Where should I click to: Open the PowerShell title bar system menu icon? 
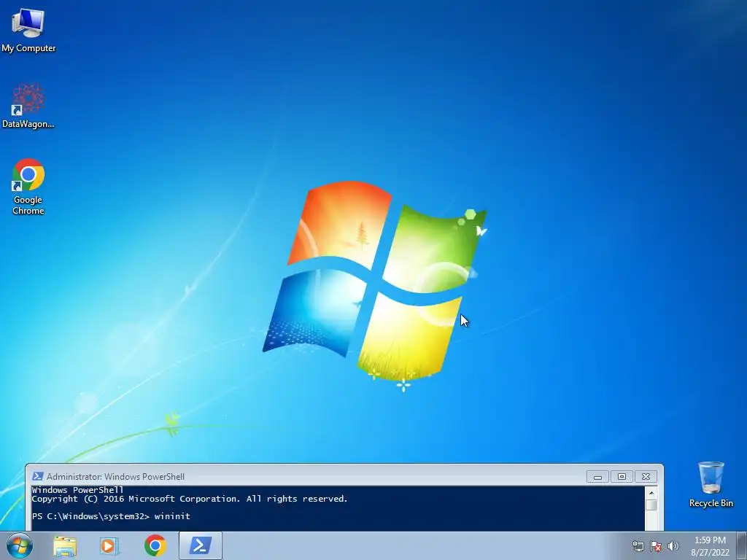pos(38,476)
